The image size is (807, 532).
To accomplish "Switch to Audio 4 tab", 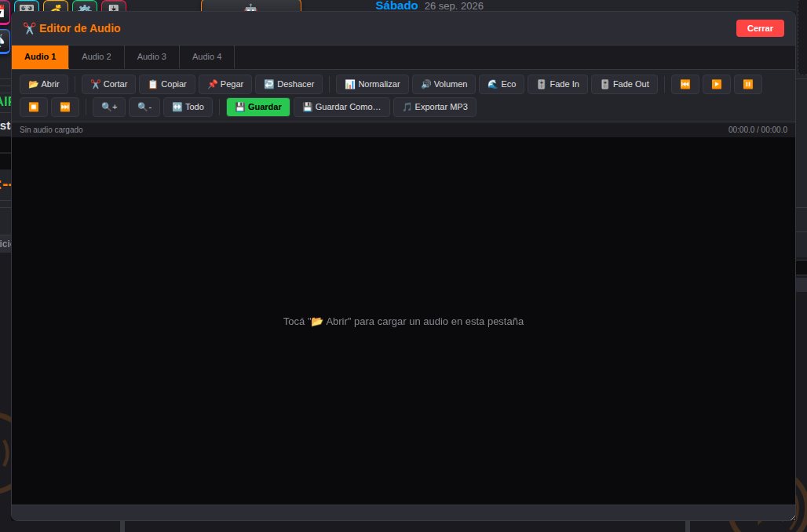I will [207, 56].
